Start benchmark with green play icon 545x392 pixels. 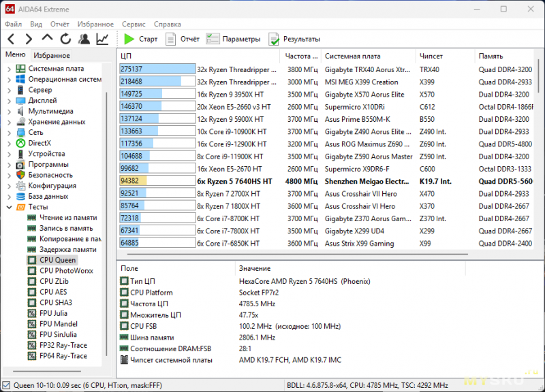tap(129, 39)
